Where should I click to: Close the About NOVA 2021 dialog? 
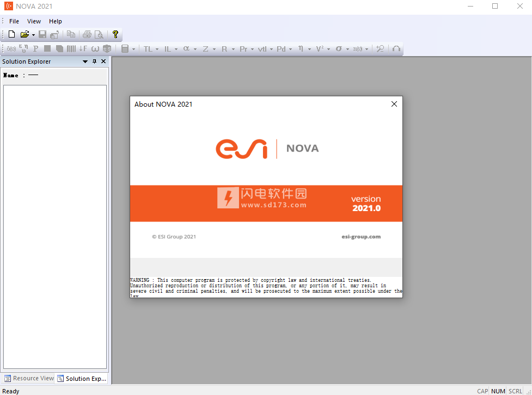(x=394, y=104)
